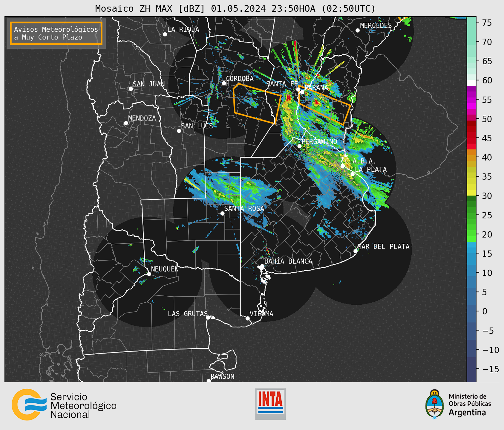This screenshot has height=430, width=504.
Task: Click the Servicio Meteorológico Nacional logo
Action: point(64,405)
